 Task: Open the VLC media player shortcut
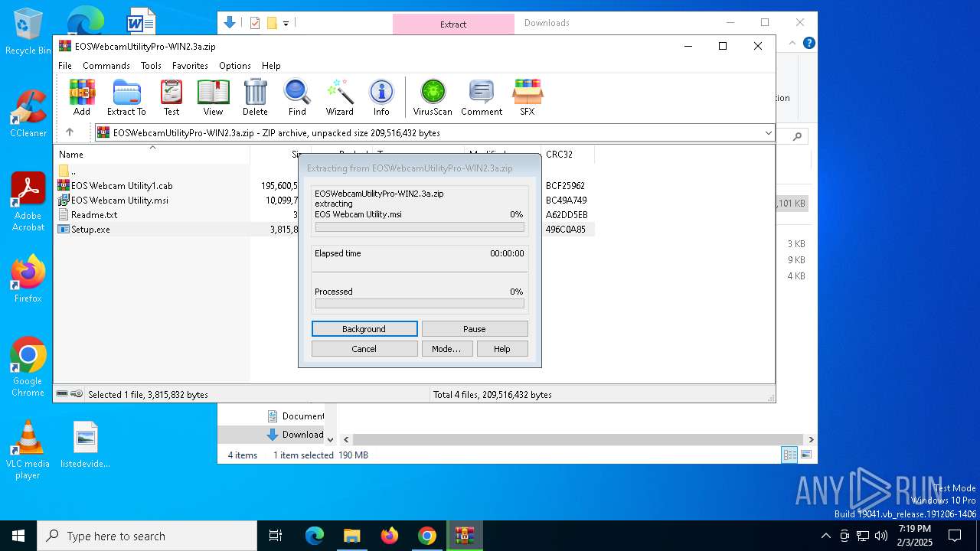click(28, 451)
